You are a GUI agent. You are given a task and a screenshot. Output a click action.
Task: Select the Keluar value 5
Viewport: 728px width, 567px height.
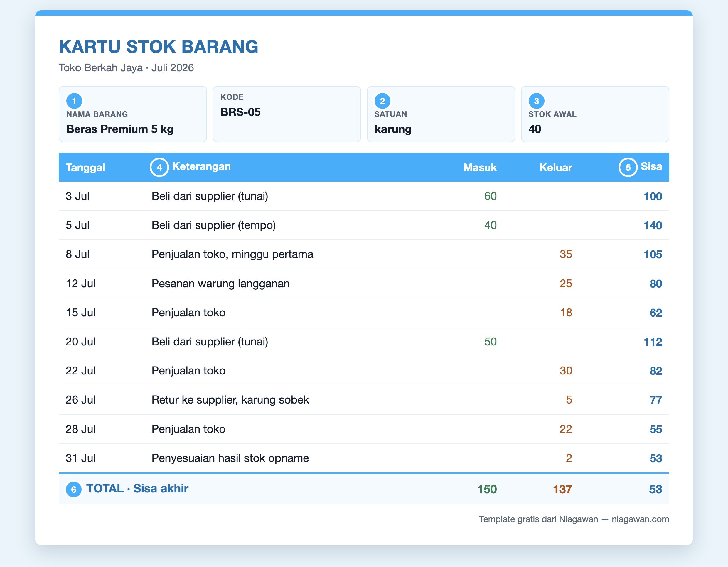[569, 399]
